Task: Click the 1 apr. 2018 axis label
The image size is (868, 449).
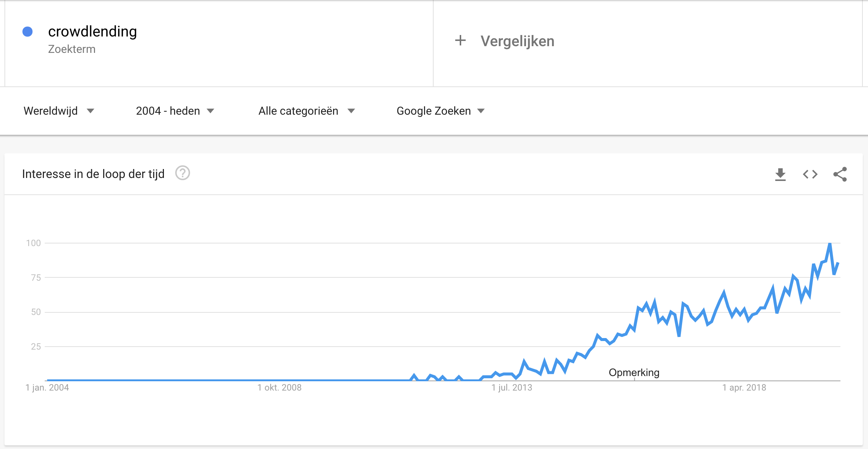Action: [744, 388]
